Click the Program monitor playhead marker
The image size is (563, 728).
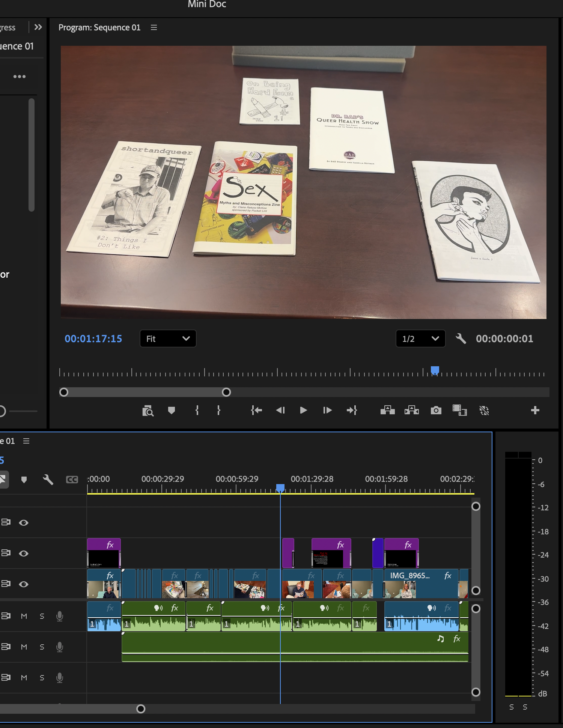click(x=435, y=371)
